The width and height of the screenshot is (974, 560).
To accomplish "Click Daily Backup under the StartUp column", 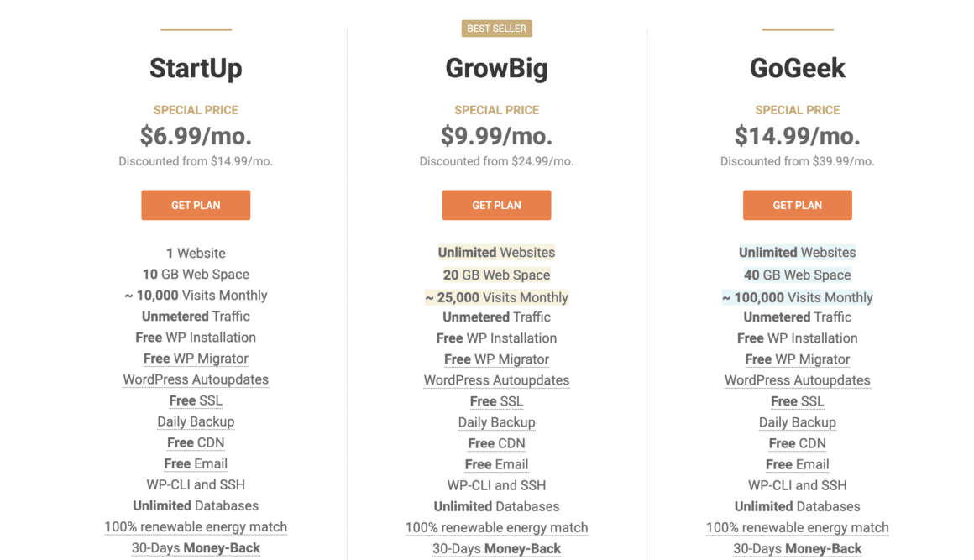I will 196,421.
